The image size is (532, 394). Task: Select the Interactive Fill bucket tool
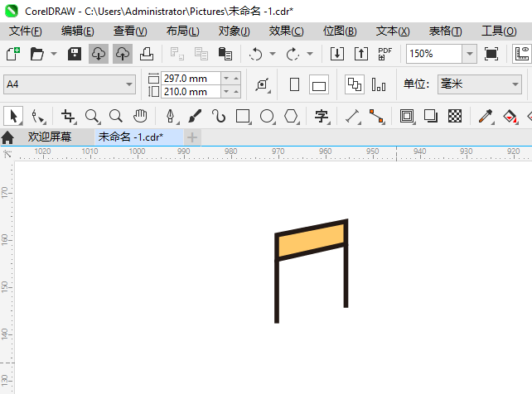tap(510, 116)
